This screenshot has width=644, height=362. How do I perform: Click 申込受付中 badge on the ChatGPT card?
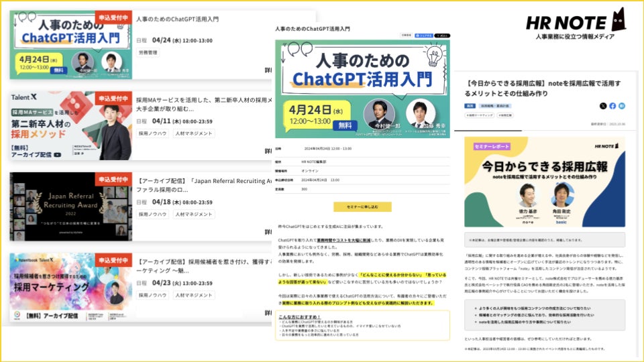[x=113, y=17]
